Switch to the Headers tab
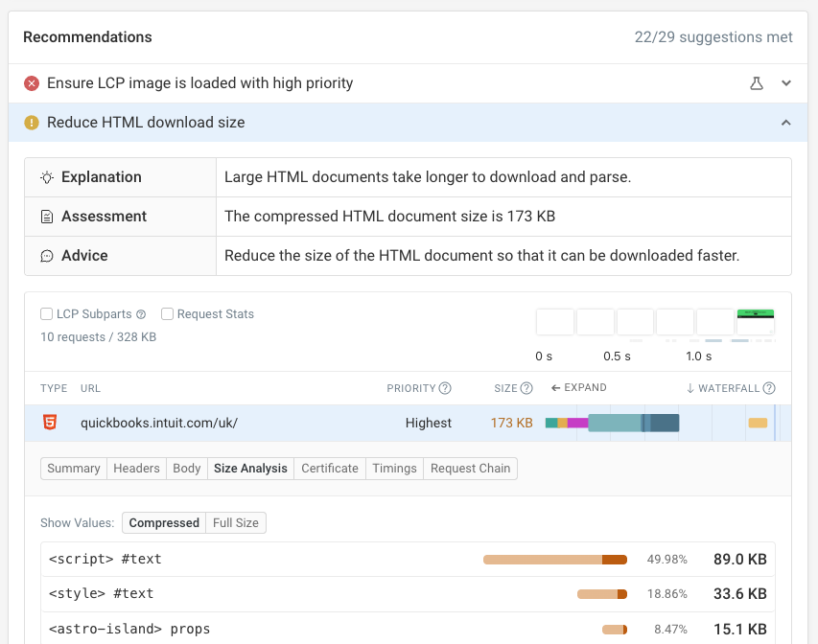The height and width of the screenshot is (644, 818). (x=136, y=468)
